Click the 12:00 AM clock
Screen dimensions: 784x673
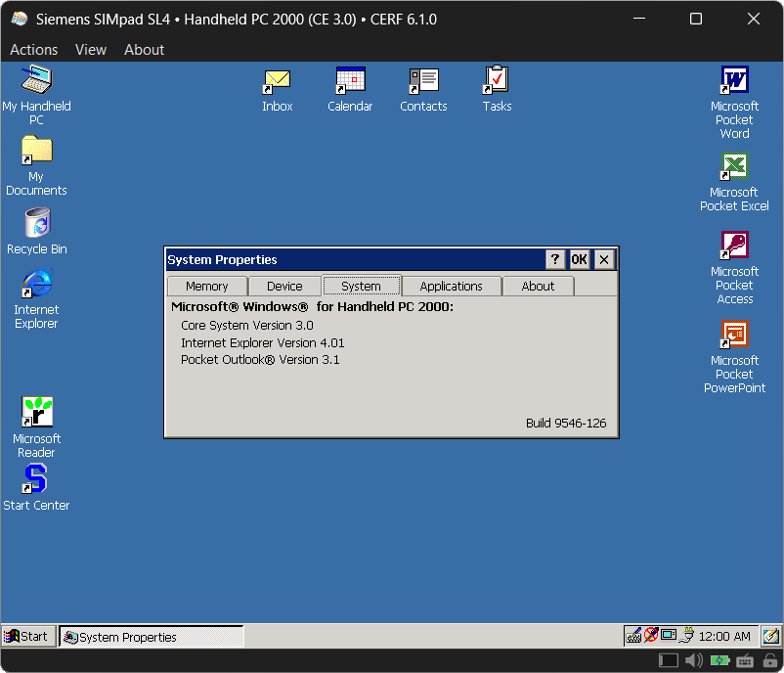[x=724, y=636]
